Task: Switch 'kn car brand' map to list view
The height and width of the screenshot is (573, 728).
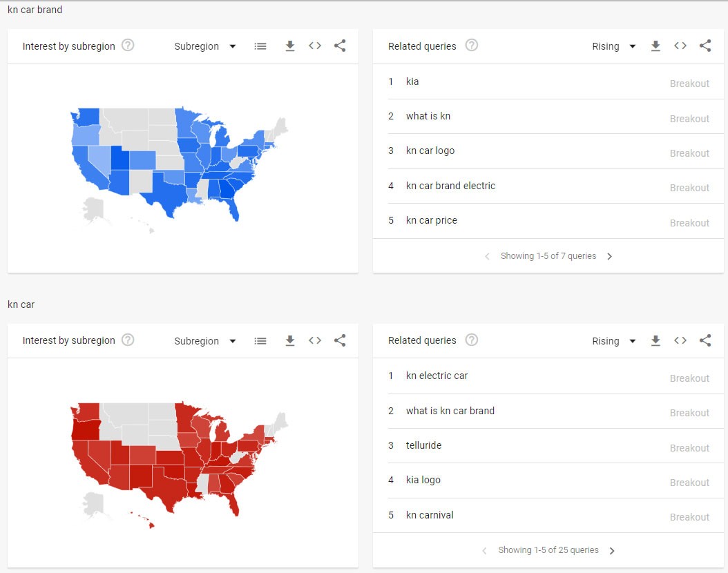Action: click(x=260, y=46)
